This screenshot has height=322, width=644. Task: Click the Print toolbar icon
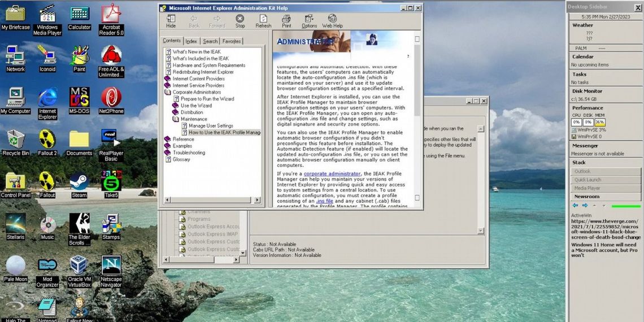click(x=286, y=21)
